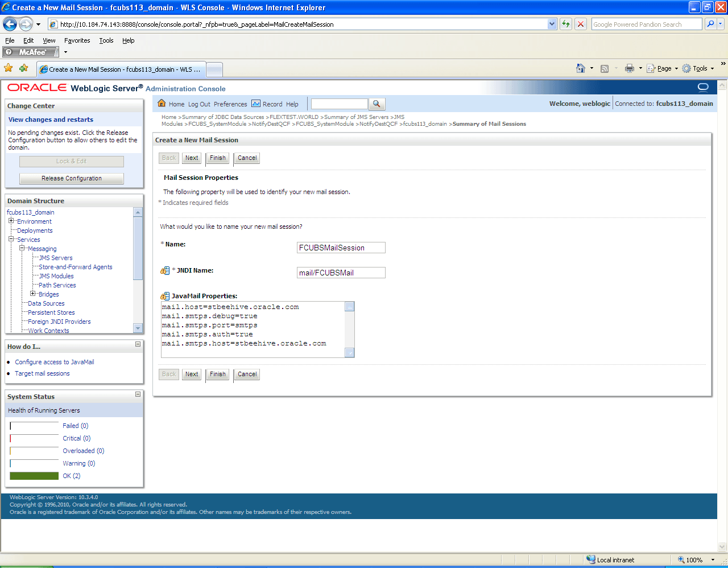Select Data Sources in domain tree
The width and height of the screenshot is (728, 568).
click(46, 303)
